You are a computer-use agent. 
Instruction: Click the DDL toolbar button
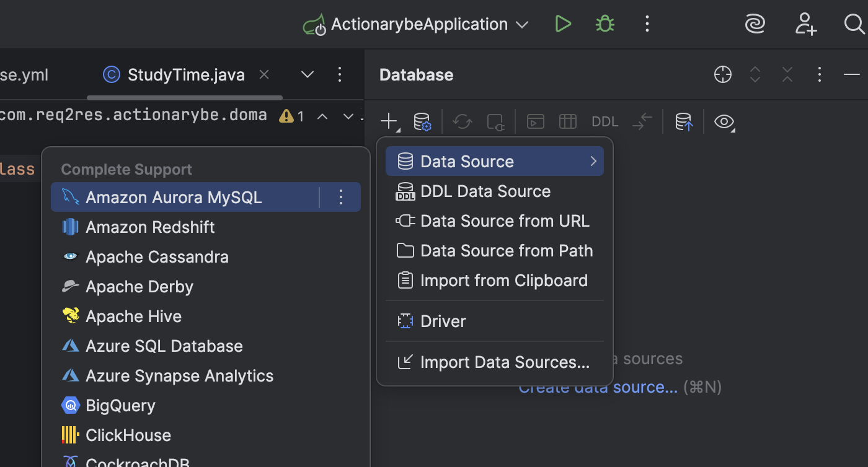pos(605,121)
